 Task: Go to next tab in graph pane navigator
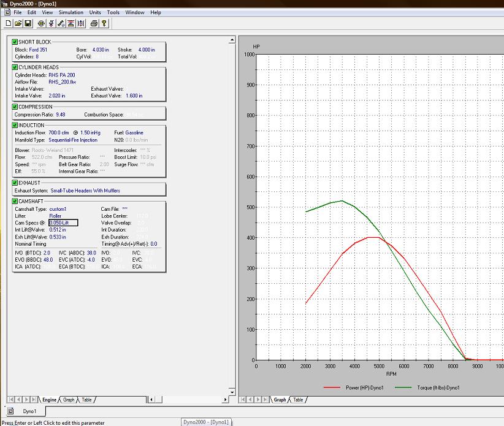(x=258, y=400)
